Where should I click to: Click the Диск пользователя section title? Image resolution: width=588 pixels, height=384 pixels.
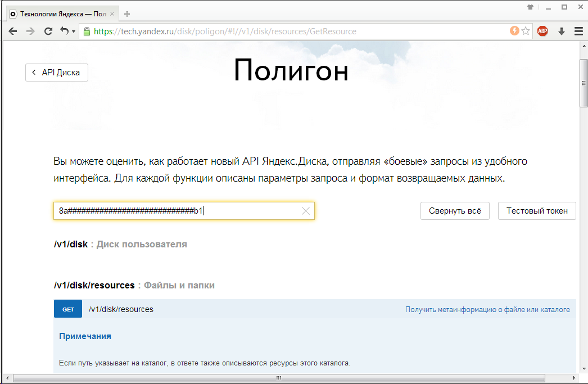[142, 244]
